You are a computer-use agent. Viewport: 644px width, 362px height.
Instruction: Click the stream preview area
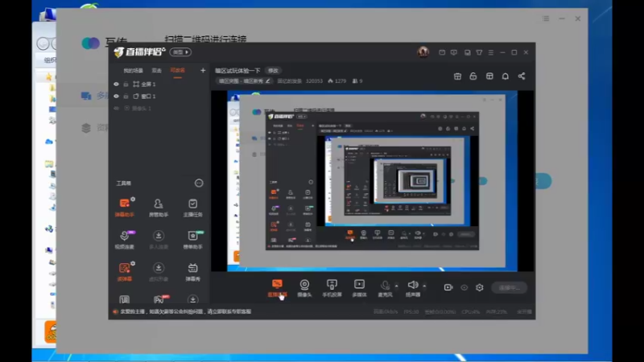click(x=372, y=181)
